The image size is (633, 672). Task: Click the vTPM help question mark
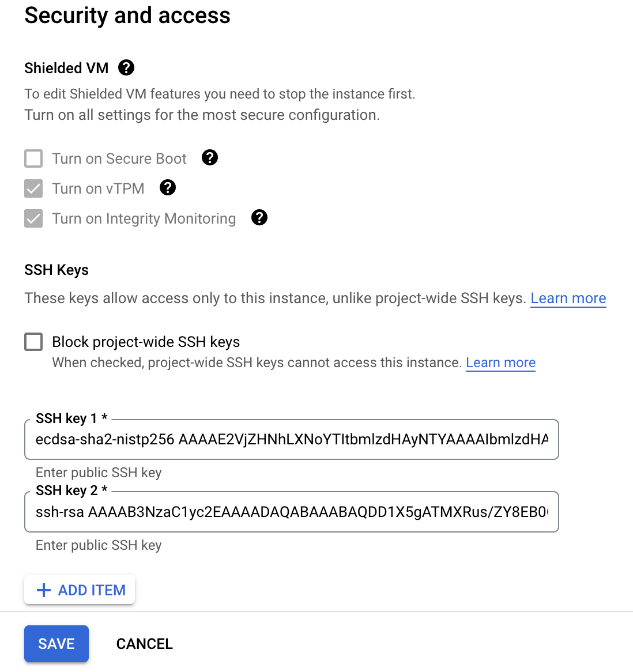(x=168, y=187)
